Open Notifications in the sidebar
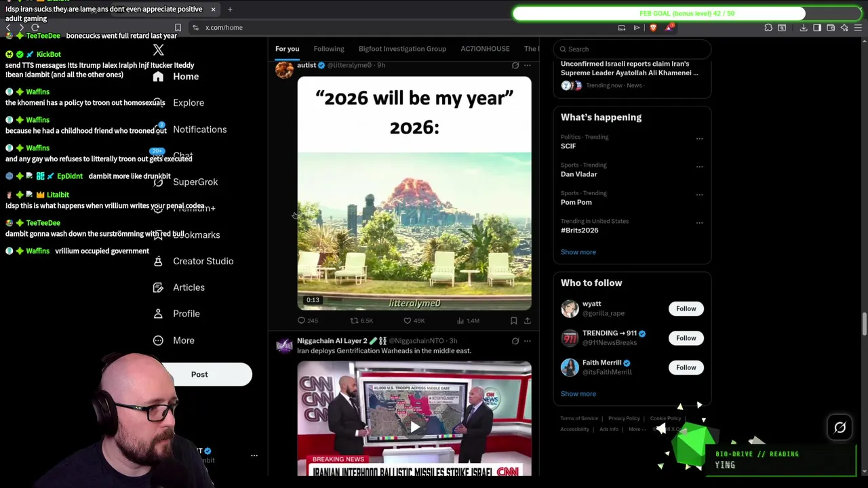868x488 pixels. coord(199,129)
